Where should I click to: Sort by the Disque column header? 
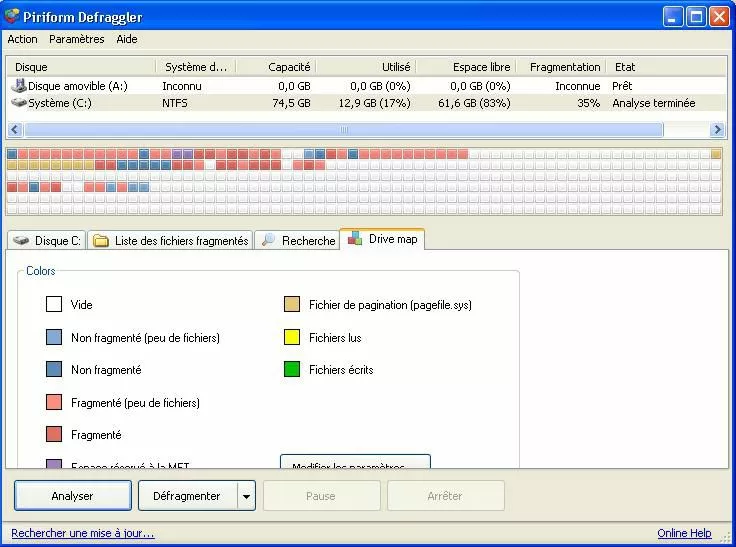(x=81, y=67)
